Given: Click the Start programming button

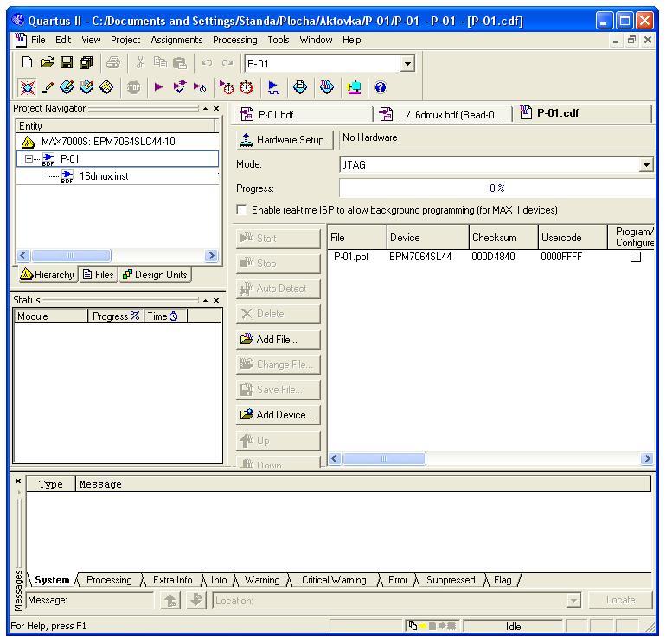Looking at the screenshot, I should pyautogui.click(x=278, y=239).
